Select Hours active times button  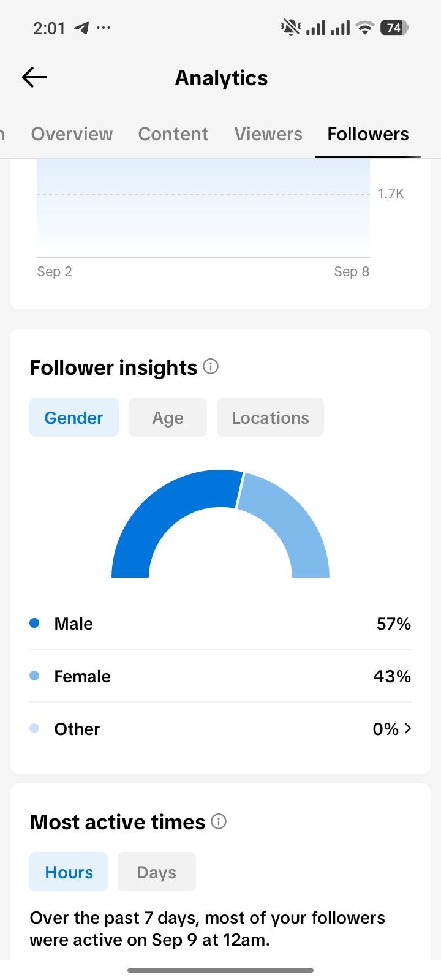pos(69,872)
